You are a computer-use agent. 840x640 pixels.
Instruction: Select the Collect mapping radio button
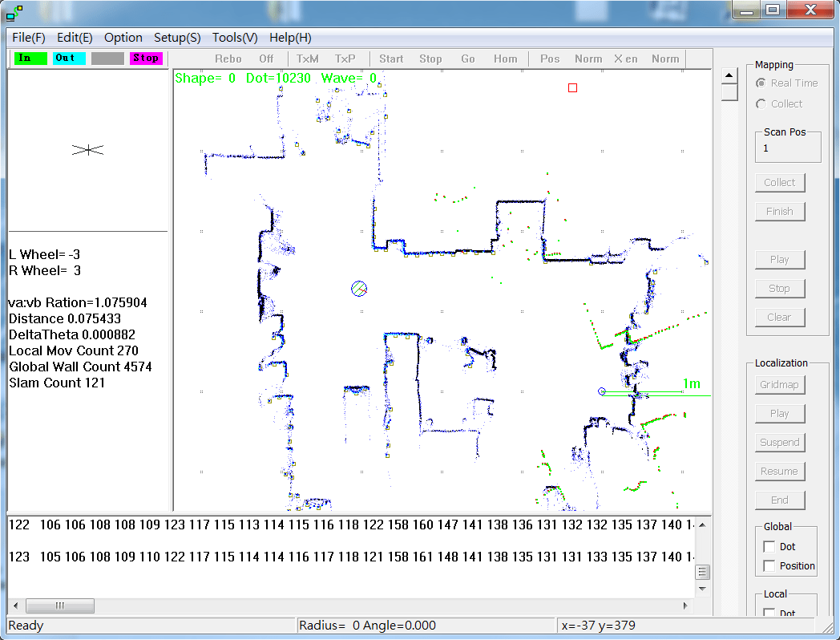click(x=761, y=104)
